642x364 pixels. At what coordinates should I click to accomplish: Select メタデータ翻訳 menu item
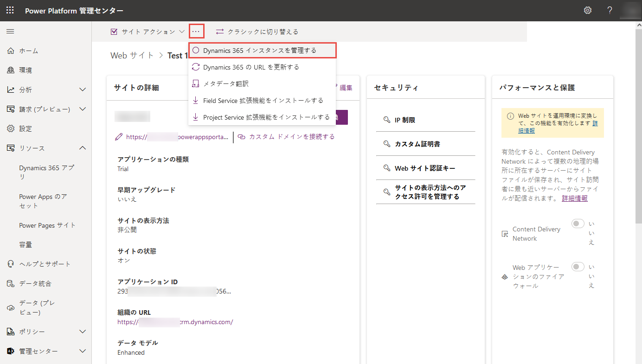[x=262, y=84]
